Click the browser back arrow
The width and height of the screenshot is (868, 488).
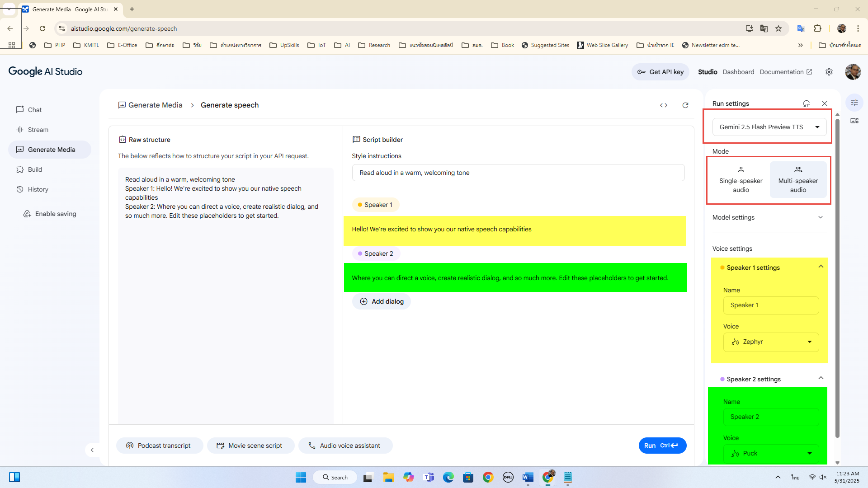[x=10, y=28]
